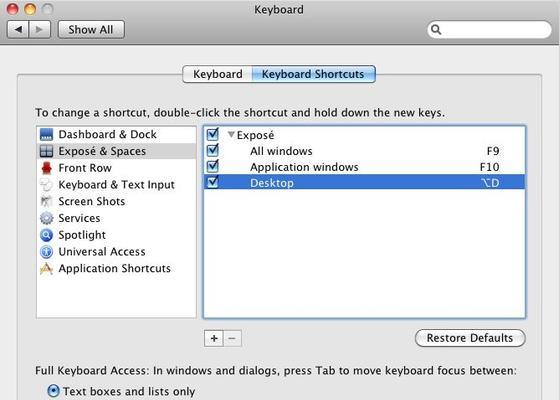Choose the Screen Shots category icon
Image resolution: width=559 pixels, height=400 pixels.
[x=46, y=201]
